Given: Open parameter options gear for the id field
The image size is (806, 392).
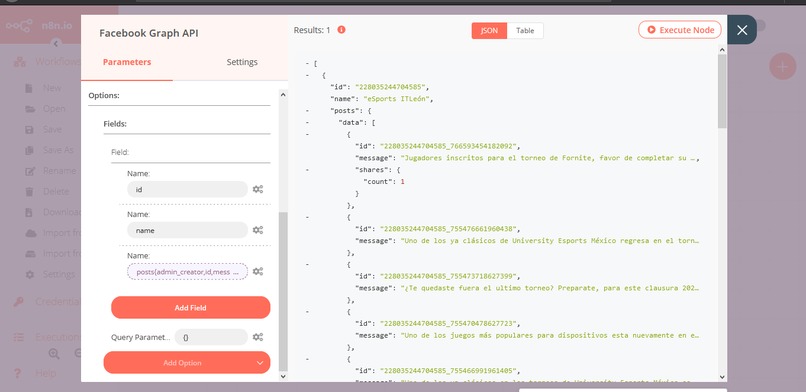Looking at the screenshot, I should coord(258,189).
